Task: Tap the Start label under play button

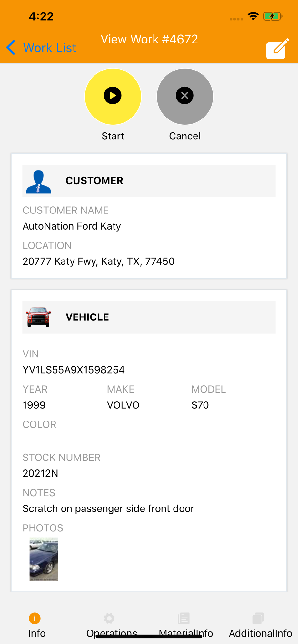Action: [x=113, y=136]
